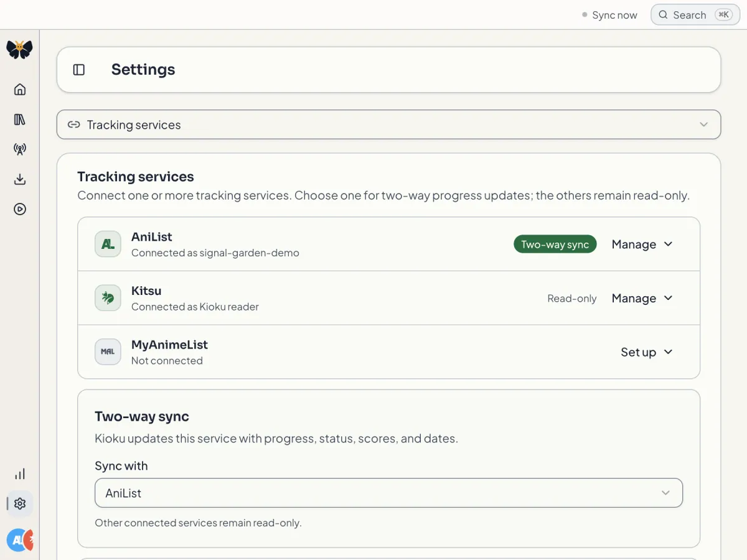Open the Sync with AniList dropdown
The image size is (747, 560).
[389, 493]
